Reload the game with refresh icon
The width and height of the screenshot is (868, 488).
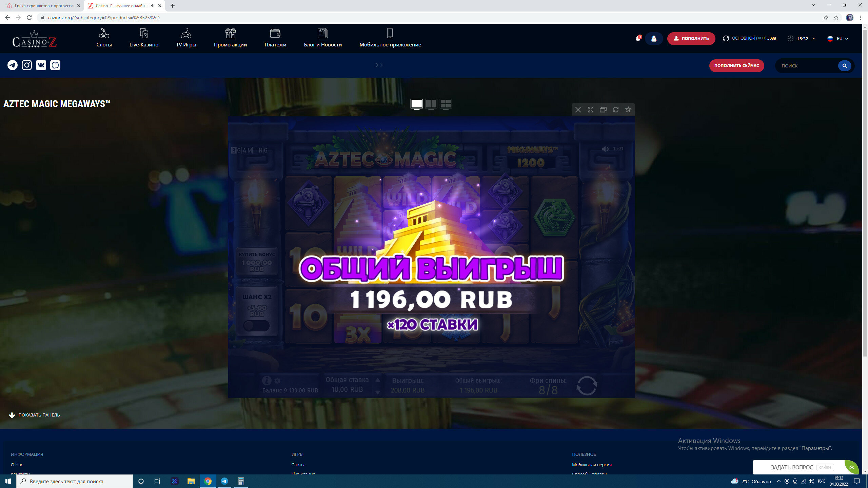616,109
